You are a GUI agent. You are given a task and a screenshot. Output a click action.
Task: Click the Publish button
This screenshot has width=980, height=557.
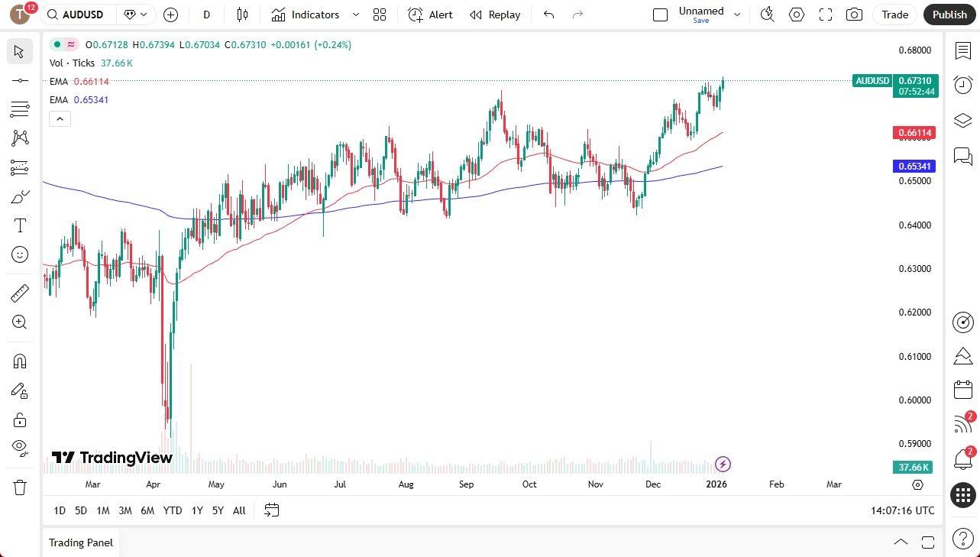[x=949, y=15]
